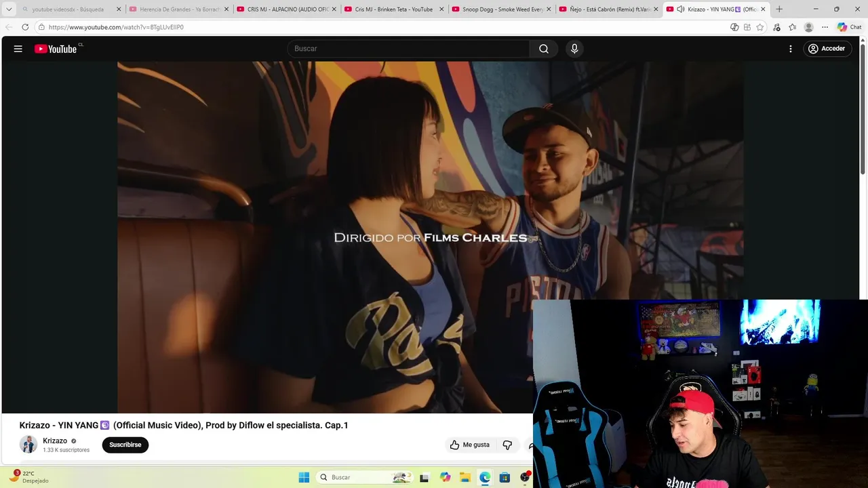The width and height of the screenshot is (868, 488).
Task: Open Krizazo channel avatar
Action: pyautogui.click(x=28, y=445)
